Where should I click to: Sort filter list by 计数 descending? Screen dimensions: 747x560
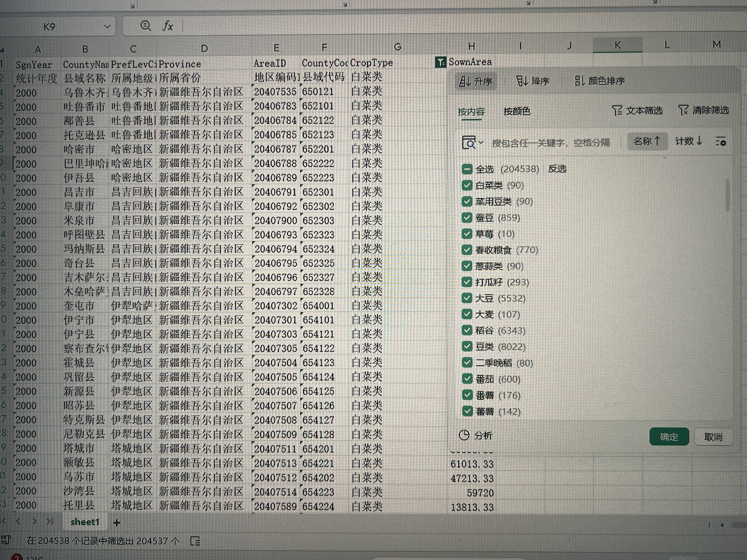[x=689, y=141]
